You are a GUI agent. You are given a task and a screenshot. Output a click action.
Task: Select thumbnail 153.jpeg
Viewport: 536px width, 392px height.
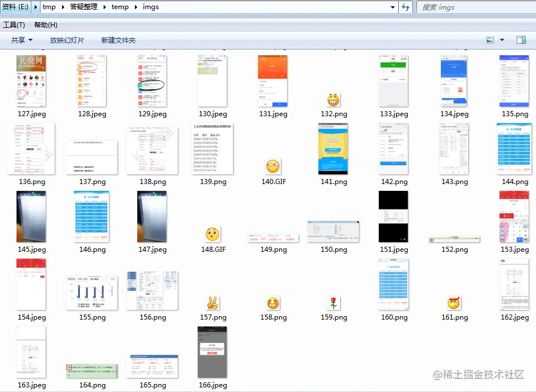pyautogui.click(x=514, y=217)
